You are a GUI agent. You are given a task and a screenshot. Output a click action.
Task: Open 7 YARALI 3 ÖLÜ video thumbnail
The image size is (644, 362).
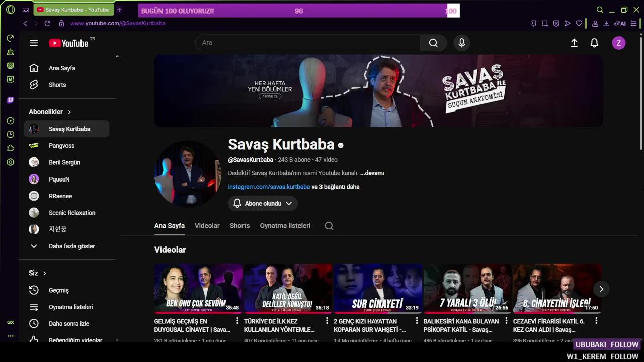(x=467, y=289)
